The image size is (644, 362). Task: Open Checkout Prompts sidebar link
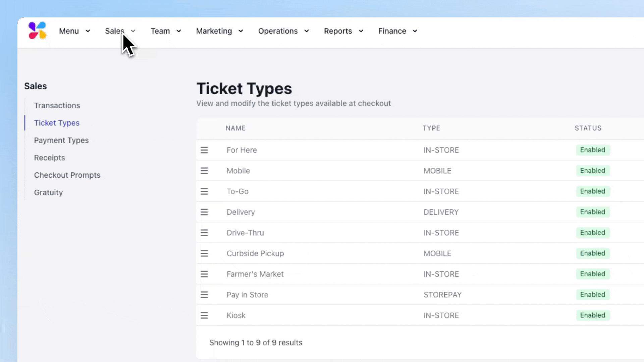pos(67,175)
